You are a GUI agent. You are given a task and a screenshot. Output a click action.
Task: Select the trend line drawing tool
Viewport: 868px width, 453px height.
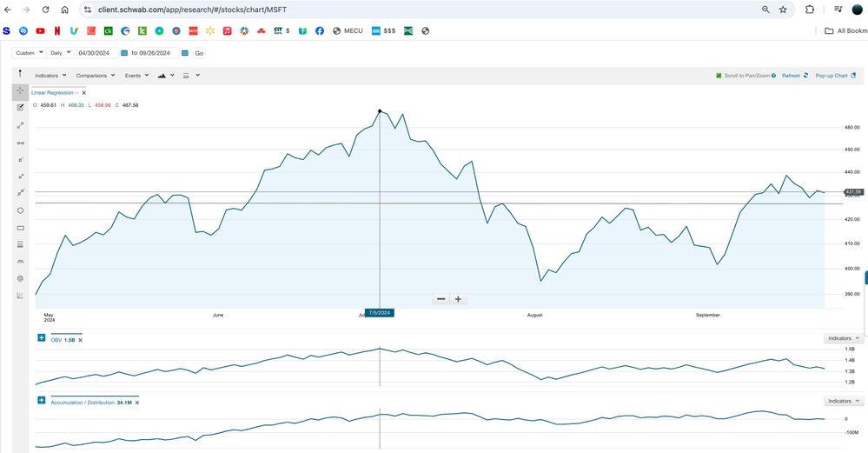tap(21, 126)
